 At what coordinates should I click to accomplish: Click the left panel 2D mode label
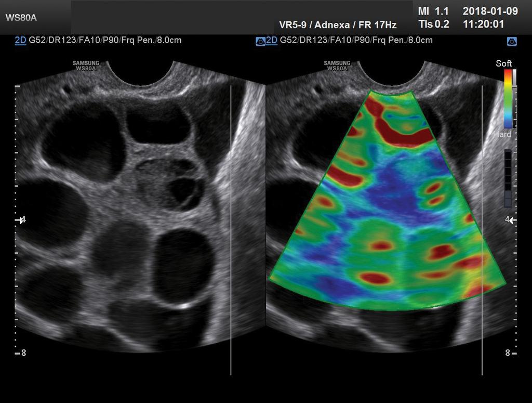click(x=20, y=41)
